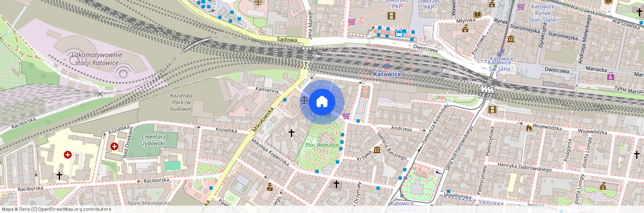Click the "Jana Matejki" street label
Viewport: 644px width, 213px height.
[310, 25]
